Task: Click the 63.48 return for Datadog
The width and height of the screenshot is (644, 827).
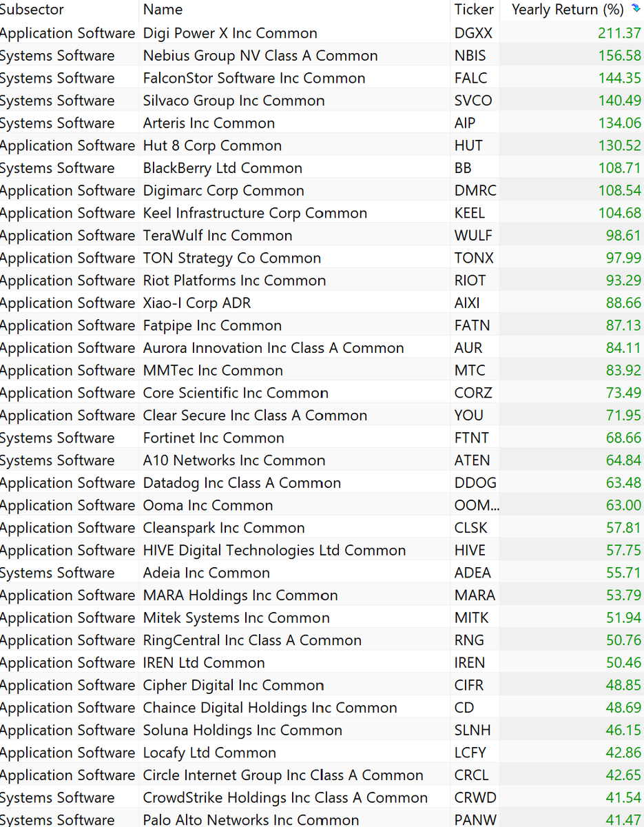Action: (x=623, y=482)
